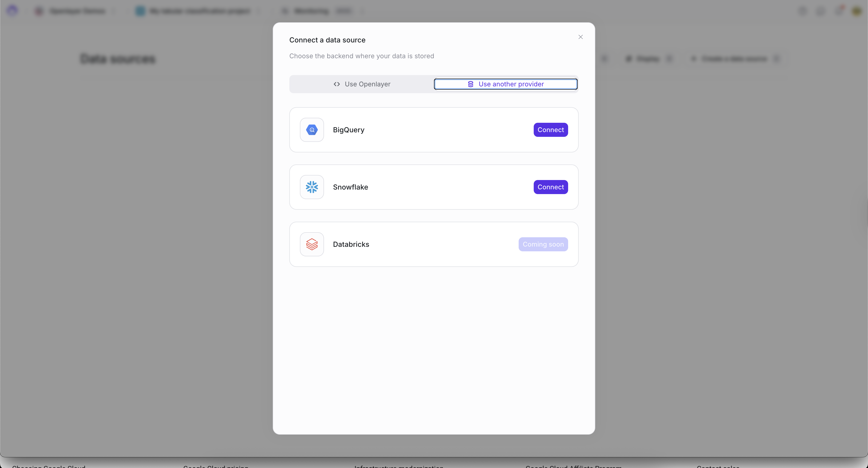Click the Snowflake logo icon
The height and width of the screenshot is (468, 868).
tap(312, 187)
